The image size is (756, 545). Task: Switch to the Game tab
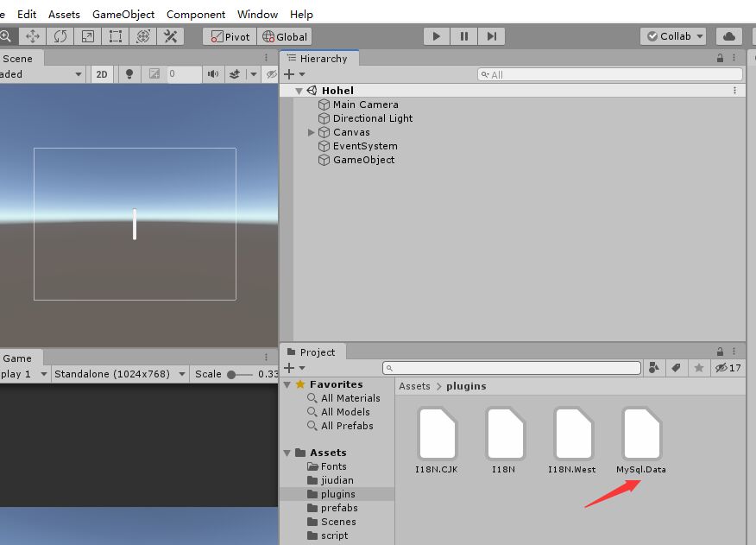click(x=17, y=358)
